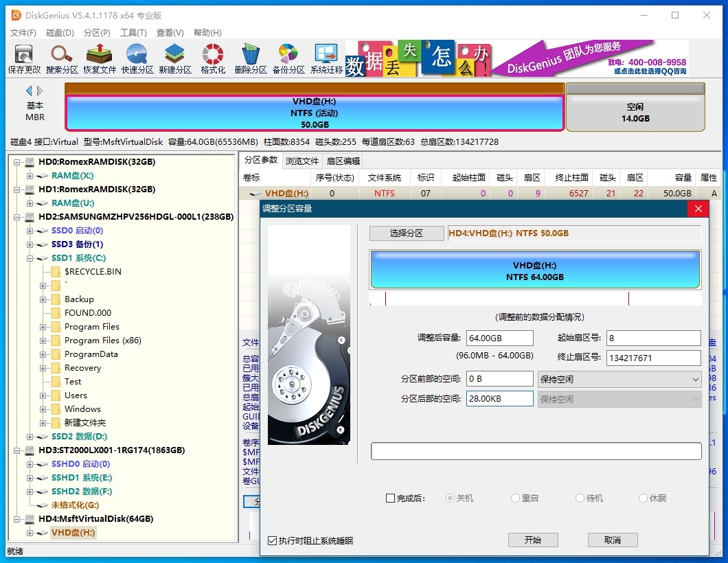Close the 调整分区容量 dialog
728x563 pixels.
point(698,209)
